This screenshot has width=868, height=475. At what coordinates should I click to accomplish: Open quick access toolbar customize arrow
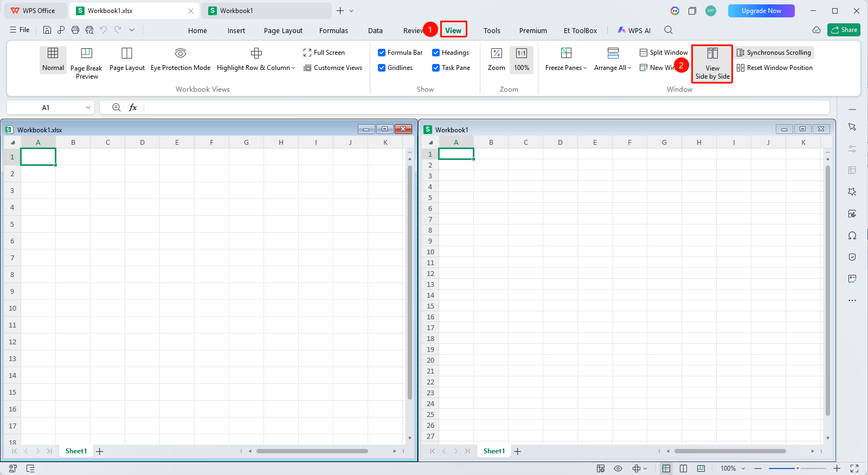tap(132, 30)
